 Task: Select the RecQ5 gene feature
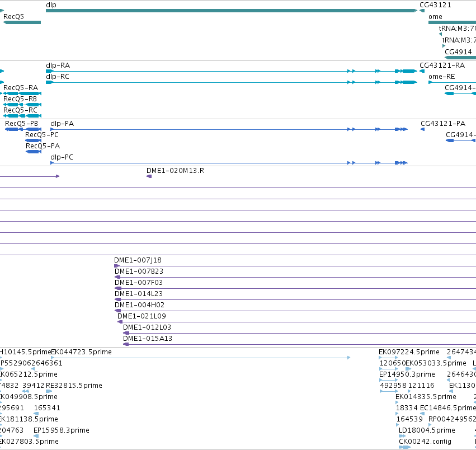click(22, 22)
